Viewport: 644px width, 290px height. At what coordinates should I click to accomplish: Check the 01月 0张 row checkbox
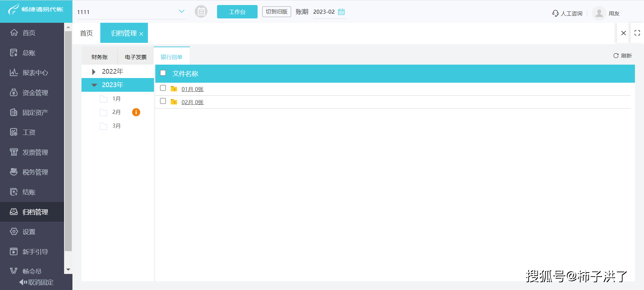point(163,88)
